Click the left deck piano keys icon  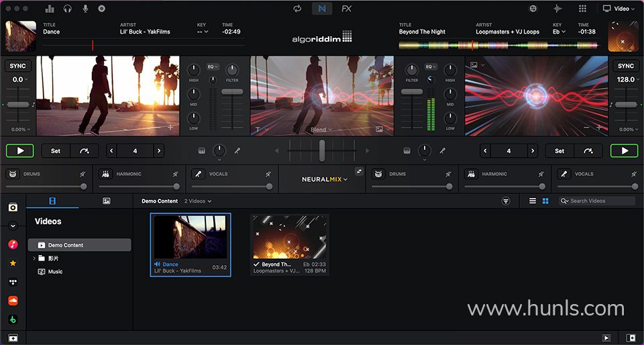coord(201,151)
